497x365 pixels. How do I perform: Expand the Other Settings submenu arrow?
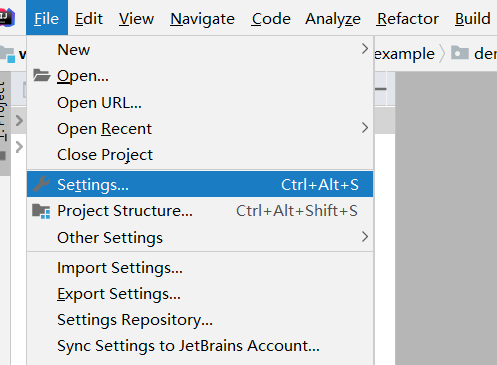(x=365, y=237)
